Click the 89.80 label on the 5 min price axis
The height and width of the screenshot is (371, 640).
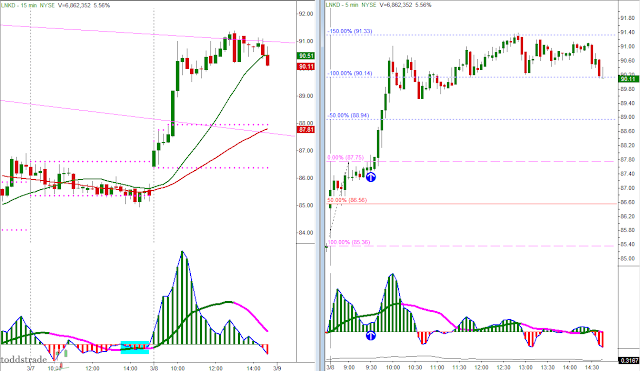tap(627, 89)
